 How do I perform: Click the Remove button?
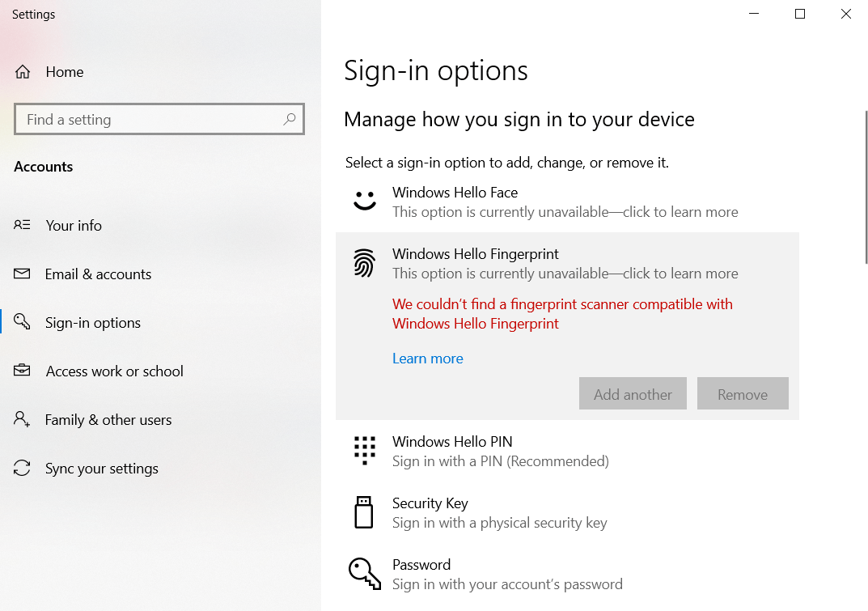[742, 393]
